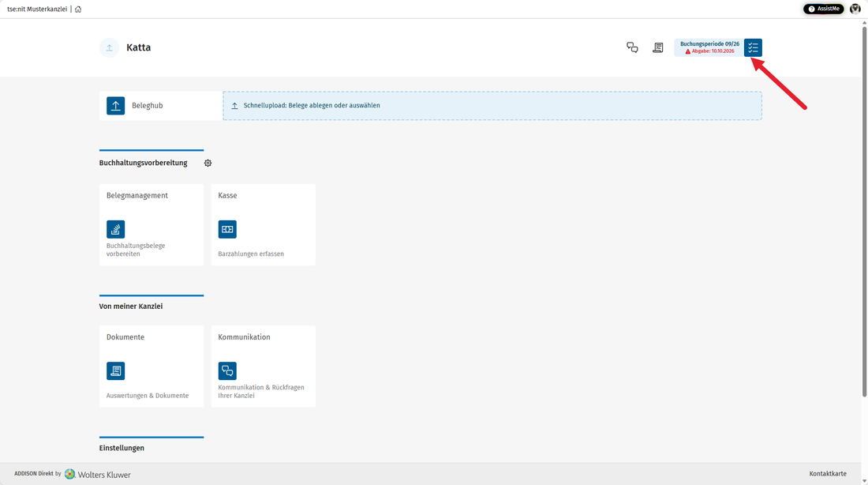Click the Kasse card title

pyautogui.click(x=227, y=196)
